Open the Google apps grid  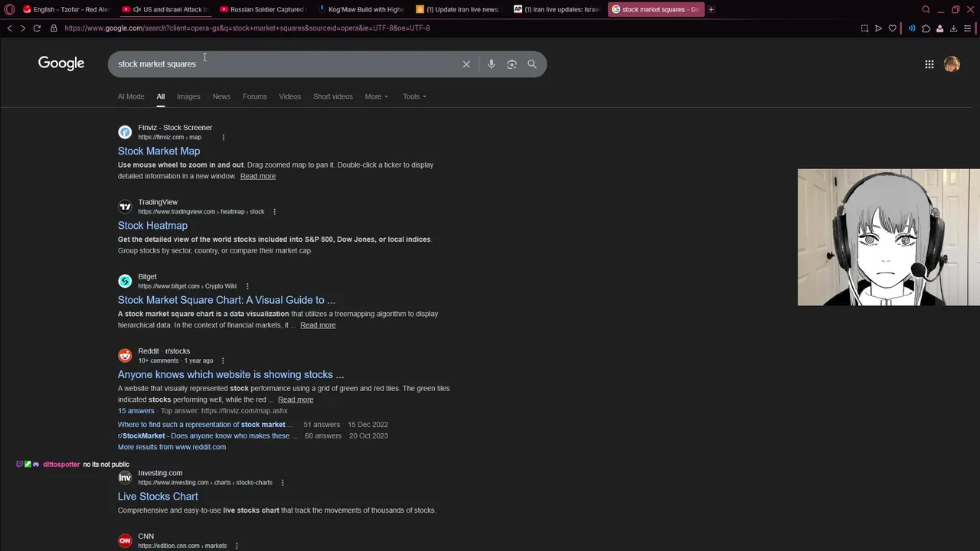929,64
